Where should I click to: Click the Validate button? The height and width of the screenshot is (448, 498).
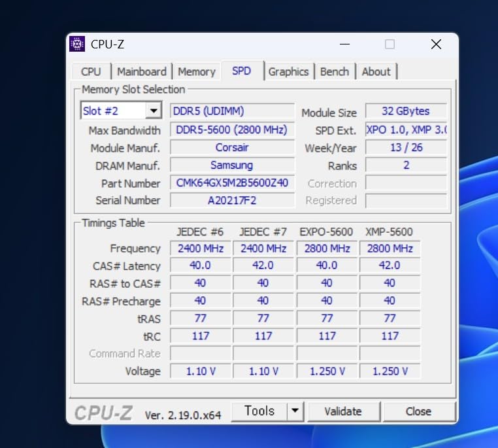tap(343, 411)
